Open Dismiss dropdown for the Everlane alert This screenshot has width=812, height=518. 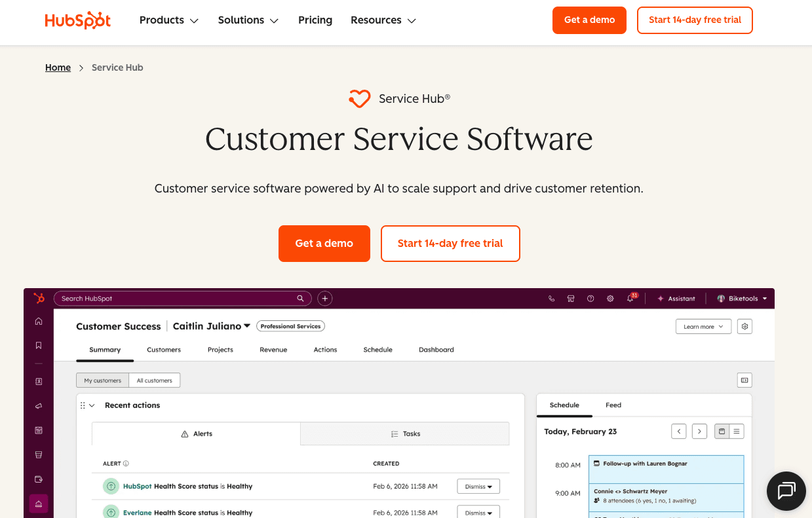[x=478, y=511]
